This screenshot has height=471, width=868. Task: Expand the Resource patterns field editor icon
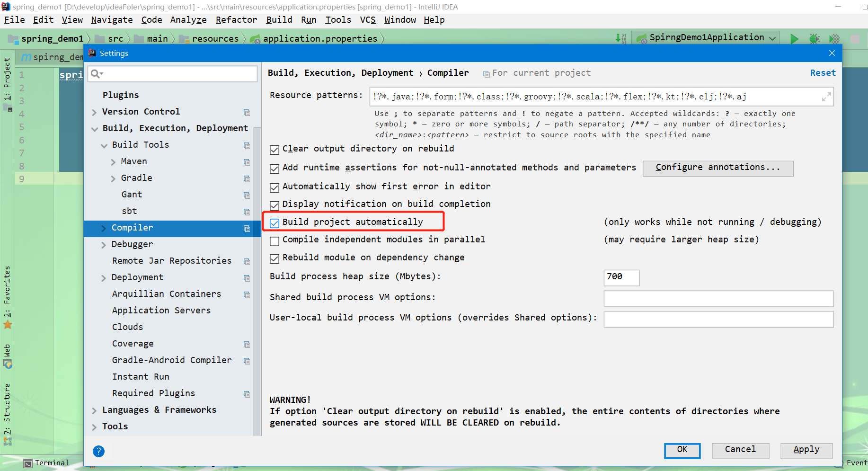(x=826, y=97)
